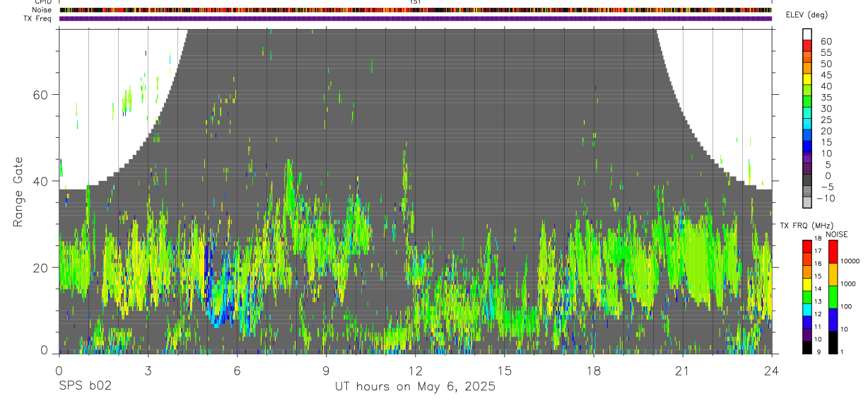Screen dimensions: 868x401
Task: Click x-axis tick label '9'
Action: tap(326, 371)
